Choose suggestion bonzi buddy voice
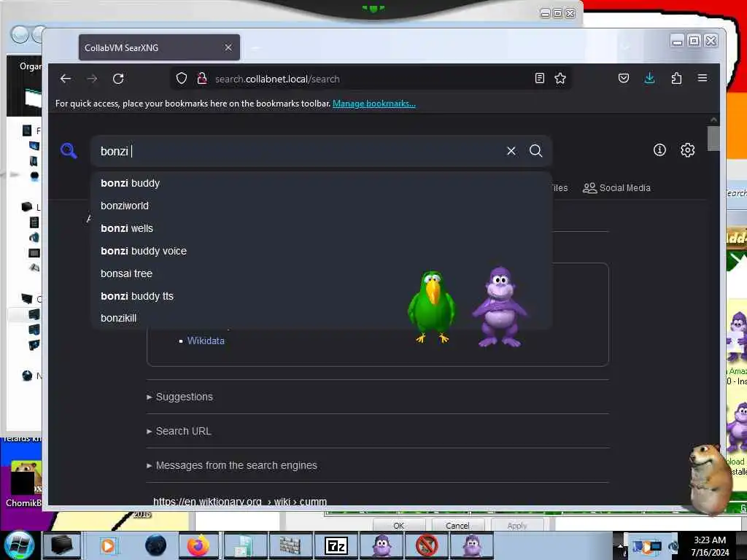The width and height of the screenshot is (747, 560). point(321,251)
